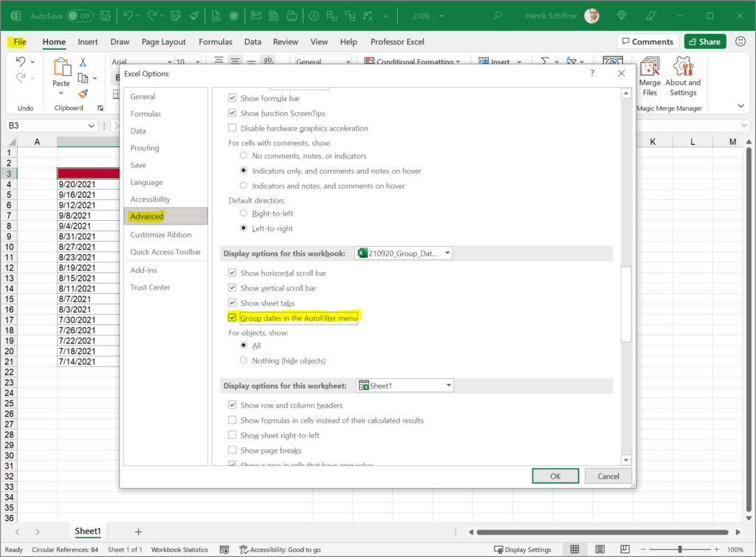Check Disable hardware graphics acceleration
Screen dimensions: 756x557
coord(233,128)
